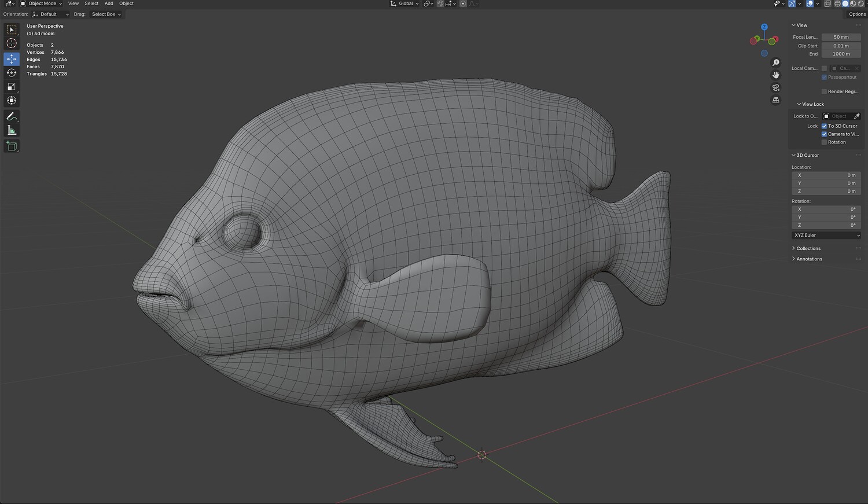Click the eyedropper beside Lock to Object

pos(857,116)
